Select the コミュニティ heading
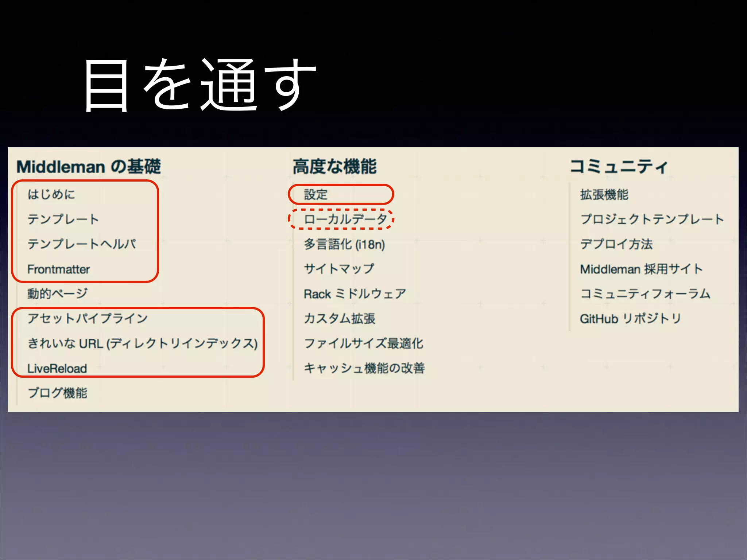747x560 pixels. 619,167
